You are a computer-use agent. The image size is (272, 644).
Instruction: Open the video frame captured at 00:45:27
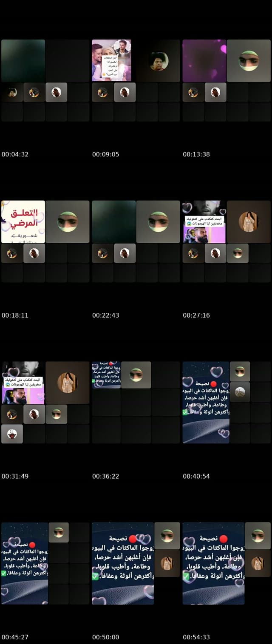(45, 563)
